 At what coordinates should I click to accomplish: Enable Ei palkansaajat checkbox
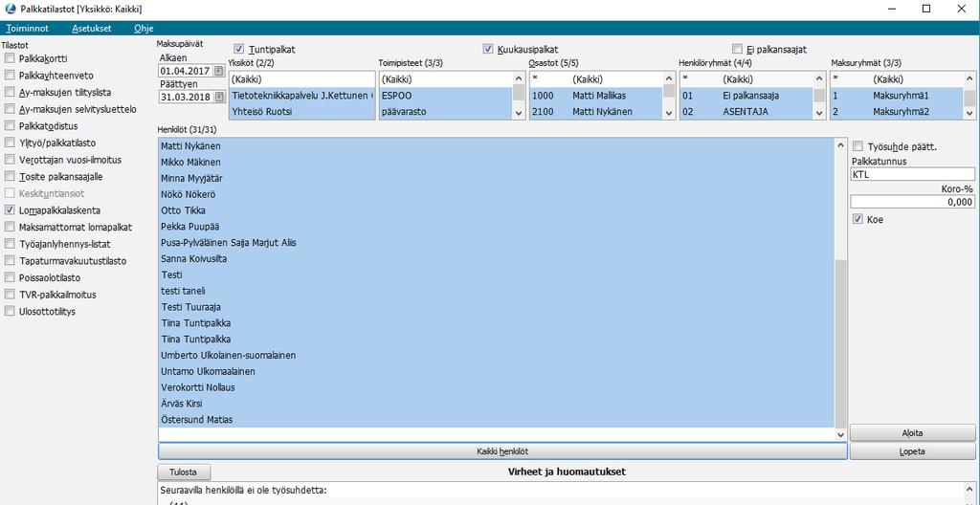(x=737, y=49)
